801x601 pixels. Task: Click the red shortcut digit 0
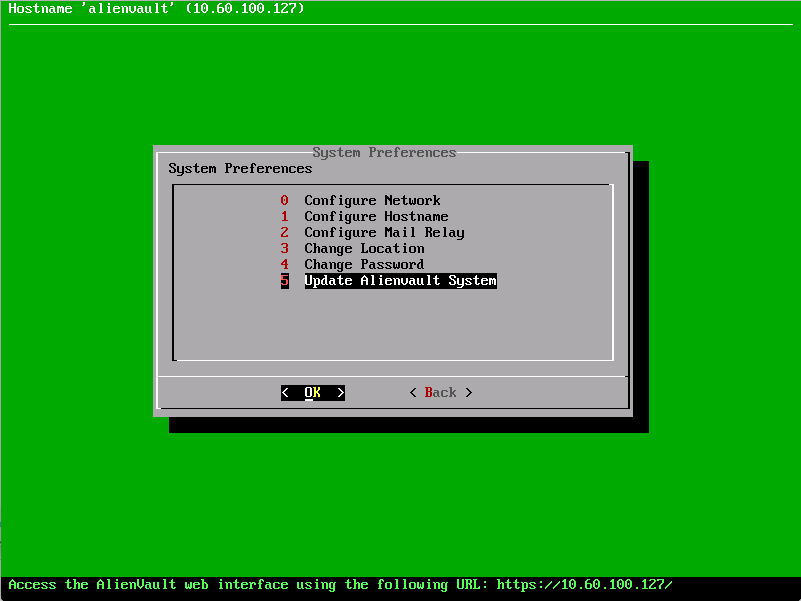[x=284, y=200]
